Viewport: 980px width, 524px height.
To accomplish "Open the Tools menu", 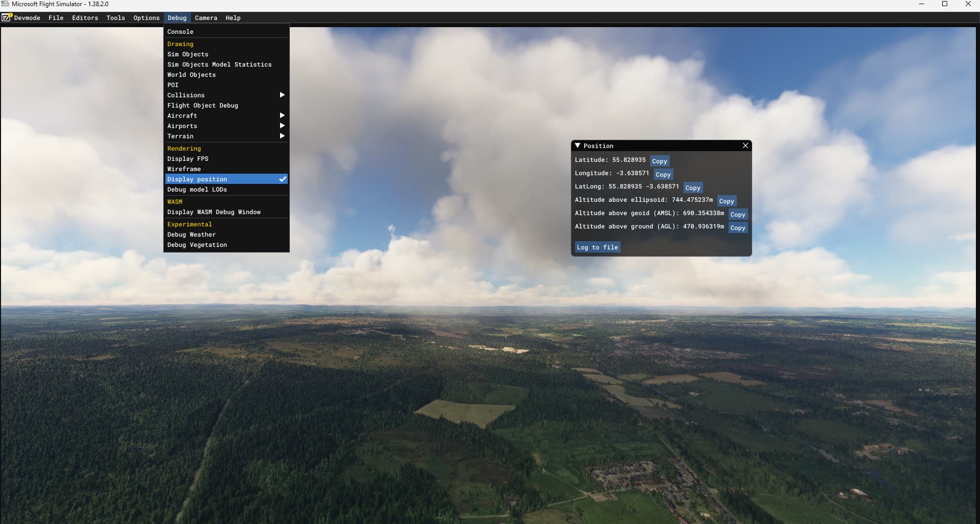I will [x=115, y=18].
